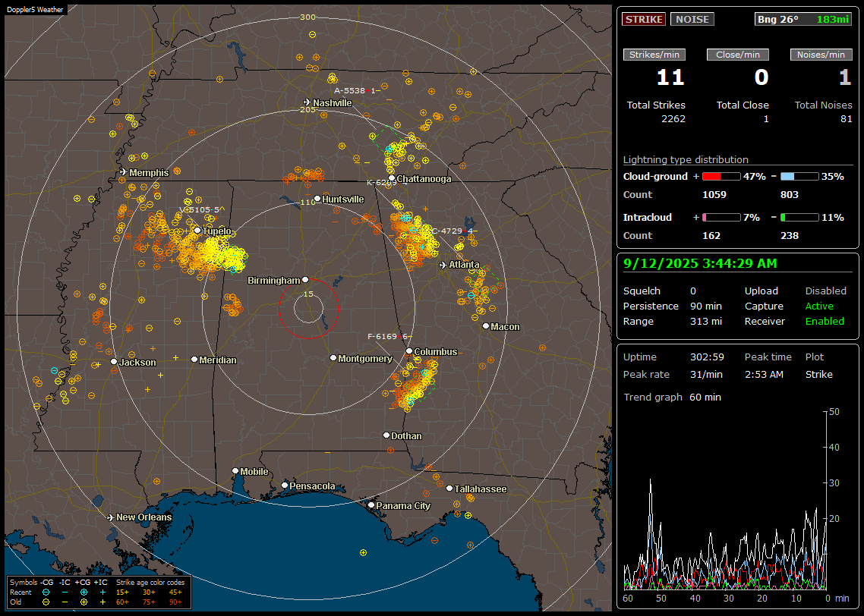Click the 300 range ring label
864x616 pixels.
click(x=307, y=17)
